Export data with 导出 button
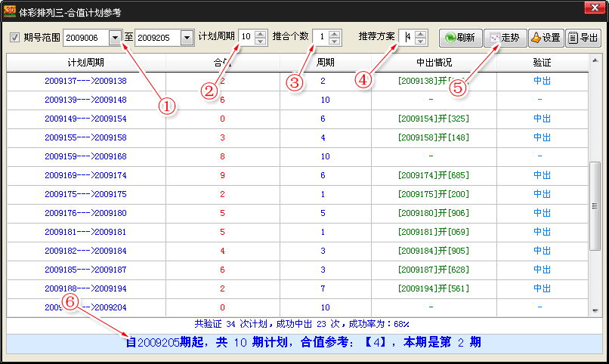The height and width of the screenshot is (364, 609). pyautogui.click(x=583, y=38)
